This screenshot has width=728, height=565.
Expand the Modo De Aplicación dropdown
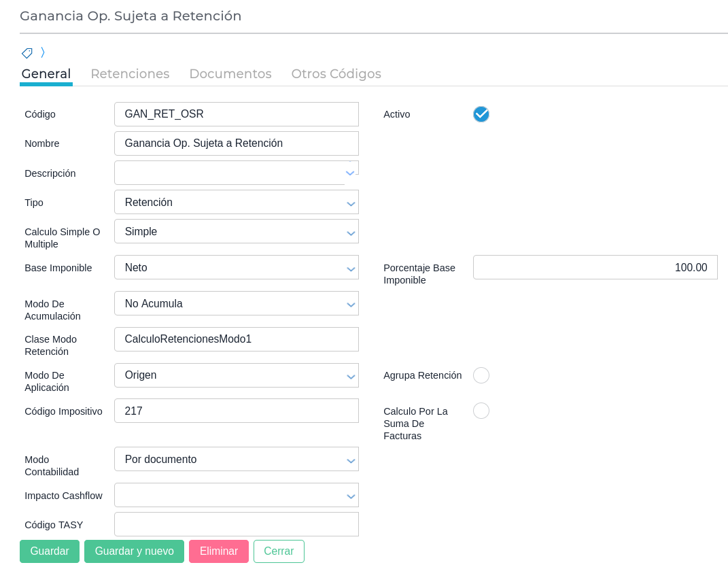point(236,375)
